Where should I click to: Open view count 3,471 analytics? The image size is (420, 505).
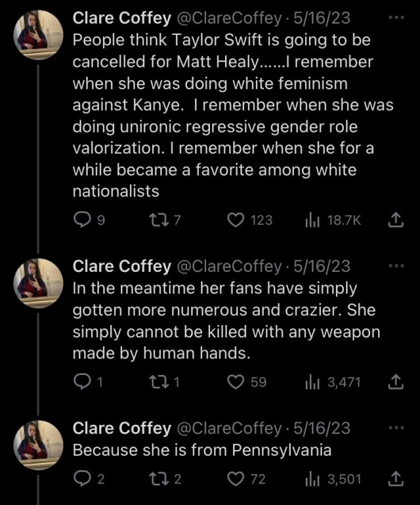click(311, 382)
